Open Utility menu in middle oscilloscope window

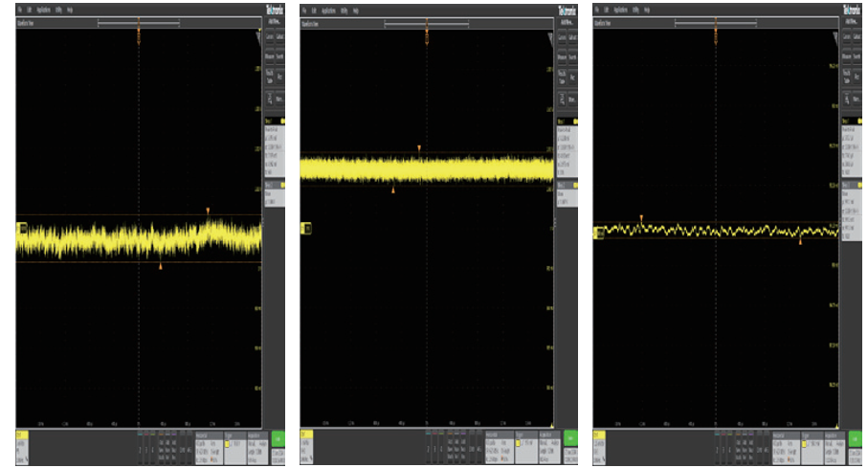(342, 10)
